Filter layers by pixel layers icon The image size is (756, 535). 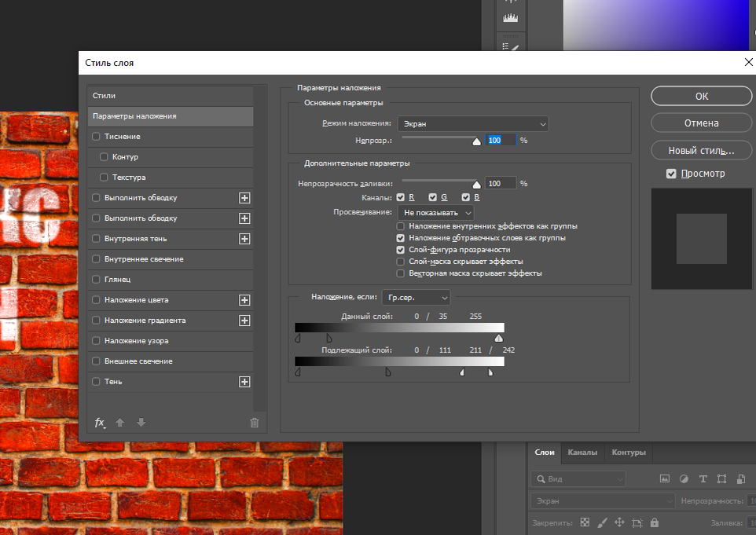tap(664, 478)
